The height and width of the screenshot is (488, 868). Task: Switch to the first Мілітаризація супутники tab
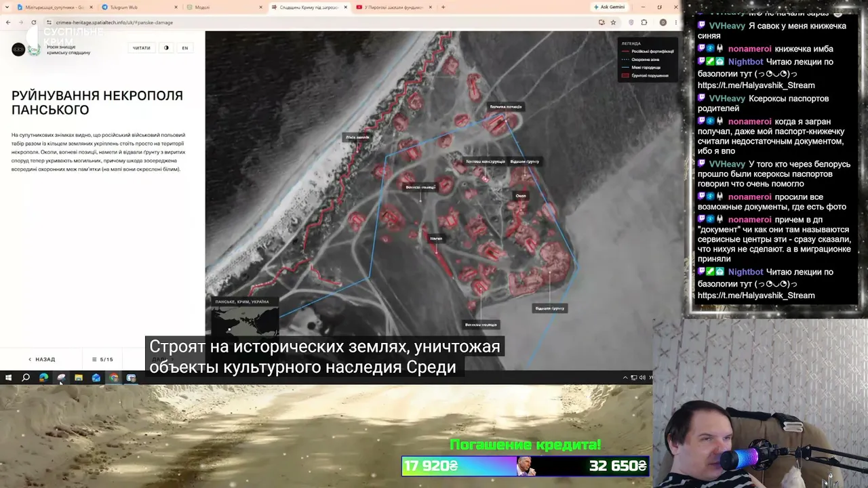54,7
